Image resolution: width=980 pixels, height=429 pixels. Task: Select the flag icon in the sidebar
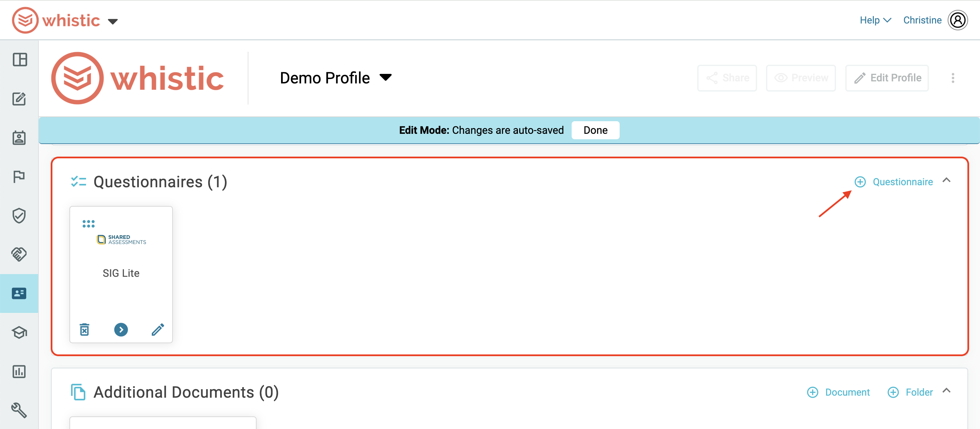[x=19, y=176]
